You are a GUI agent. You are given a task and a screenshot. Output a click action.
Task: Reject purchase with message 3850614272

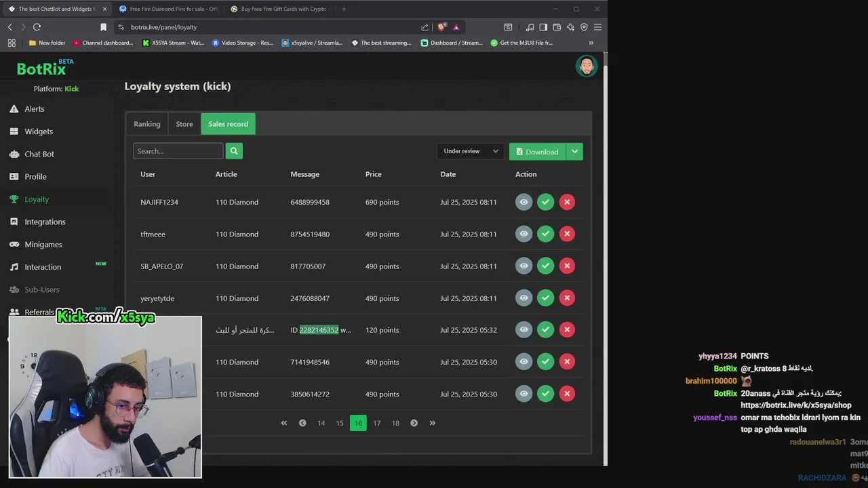pyautogui.click(x=567, y=393)
